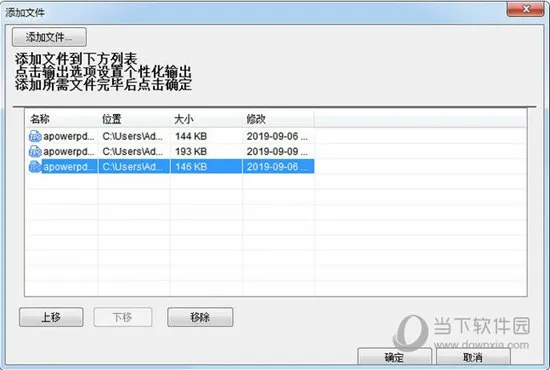Screen dimensions: 550x370
Task: Sort list by 位置 column header
Action: point(134,119)
